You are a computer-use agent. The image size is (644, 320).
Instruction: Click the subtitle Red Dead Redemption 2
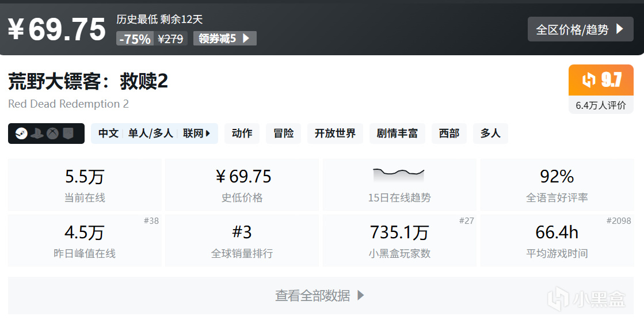click(68, 104)
